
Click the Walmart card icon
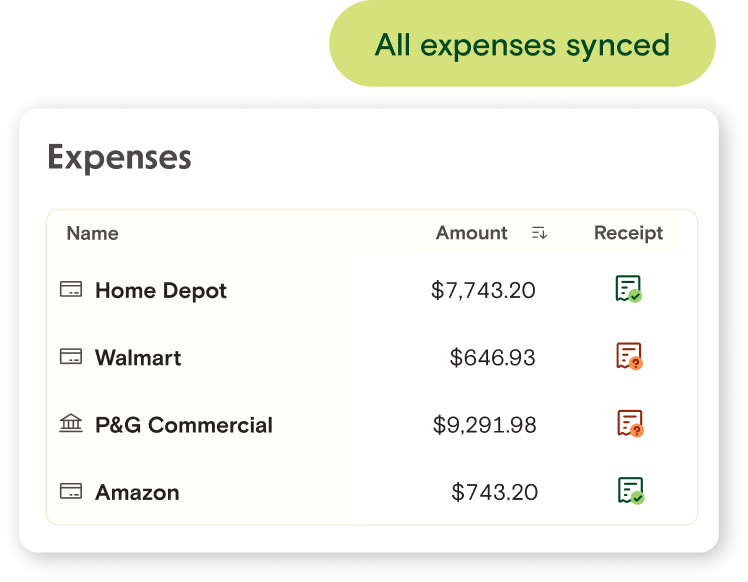pos(70,357)
